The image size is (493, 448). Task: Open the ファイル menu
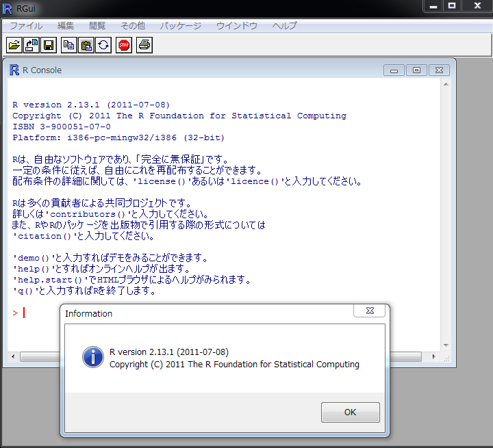(x=25, y=25)
